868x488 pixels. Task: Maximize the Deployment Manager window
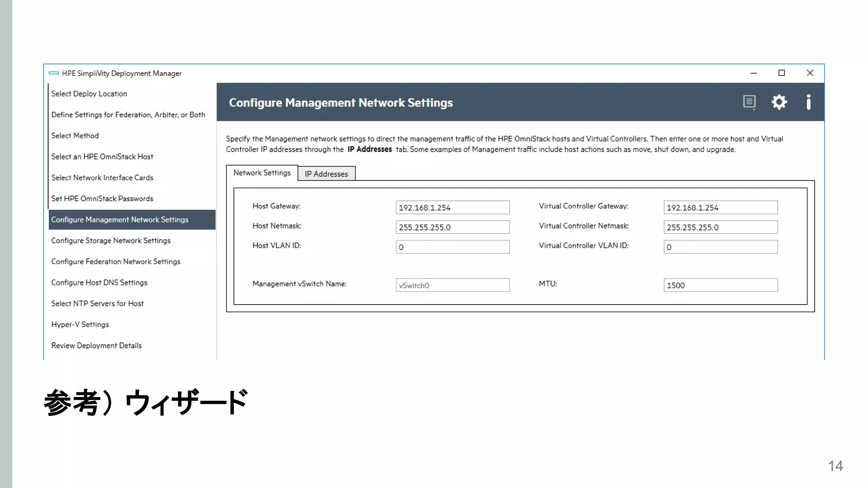point(782,73)
